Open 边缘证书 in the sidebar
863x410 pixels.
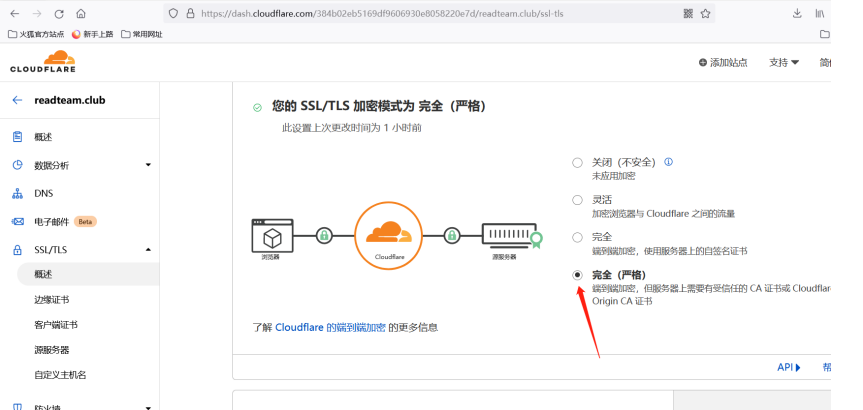click(52, 300)
